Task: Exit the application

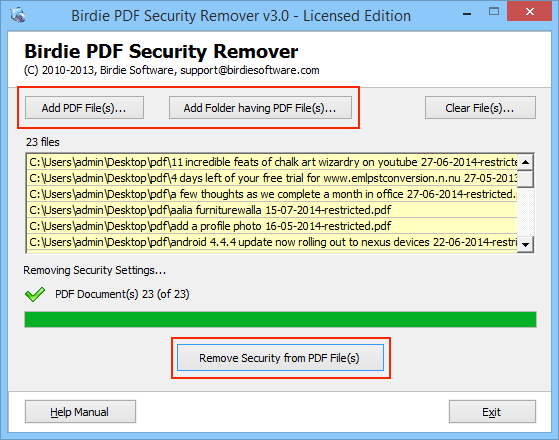Action: (x=492, y=412)
